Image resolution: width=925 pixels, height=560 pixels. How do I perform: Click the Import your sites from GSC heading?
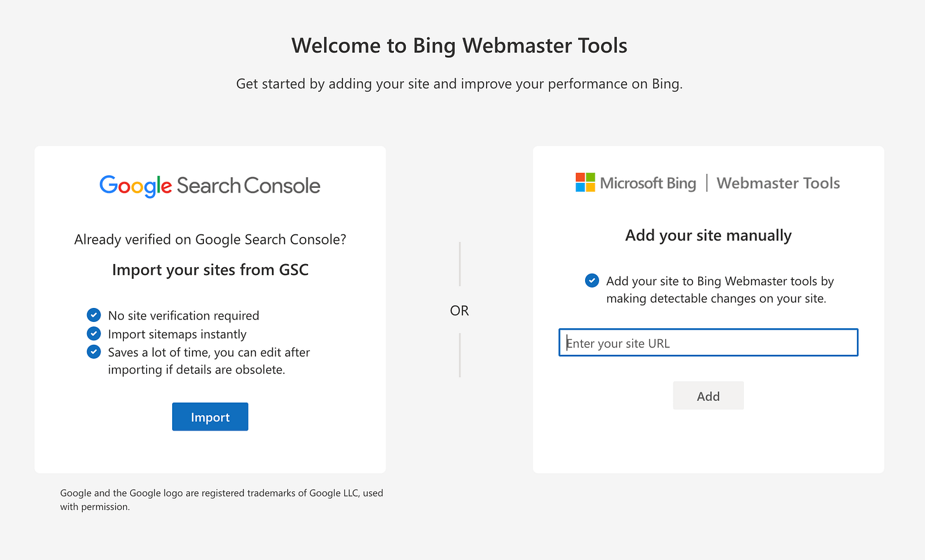tap(210, 270)
